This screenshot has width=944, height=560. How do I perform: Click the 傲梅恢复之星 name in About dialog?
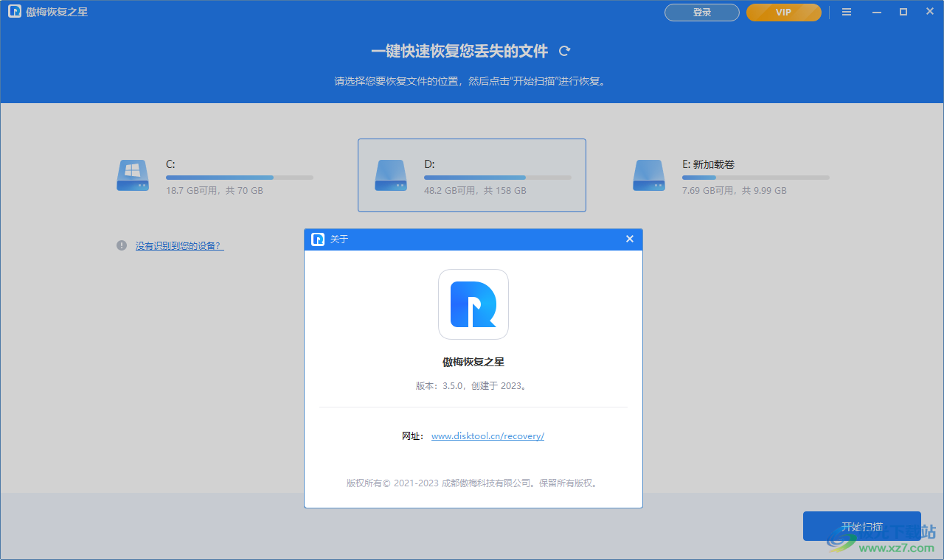point(473,362)
